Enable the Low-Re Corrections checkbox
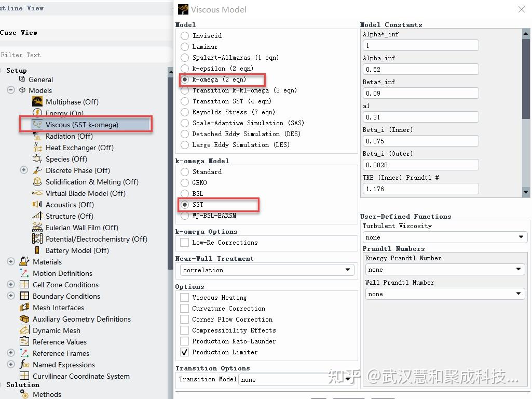The image size is (532, 399). click(x=185, y=243)
